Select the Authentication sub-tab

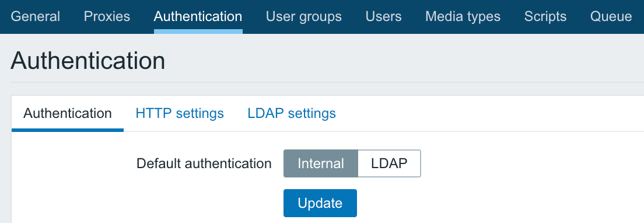(67, 113)
